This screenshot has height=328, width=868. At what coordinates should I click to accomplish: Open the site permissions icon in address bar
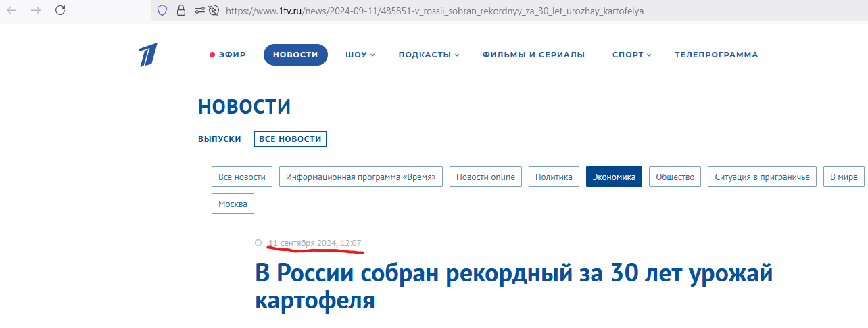coord(199,10)
